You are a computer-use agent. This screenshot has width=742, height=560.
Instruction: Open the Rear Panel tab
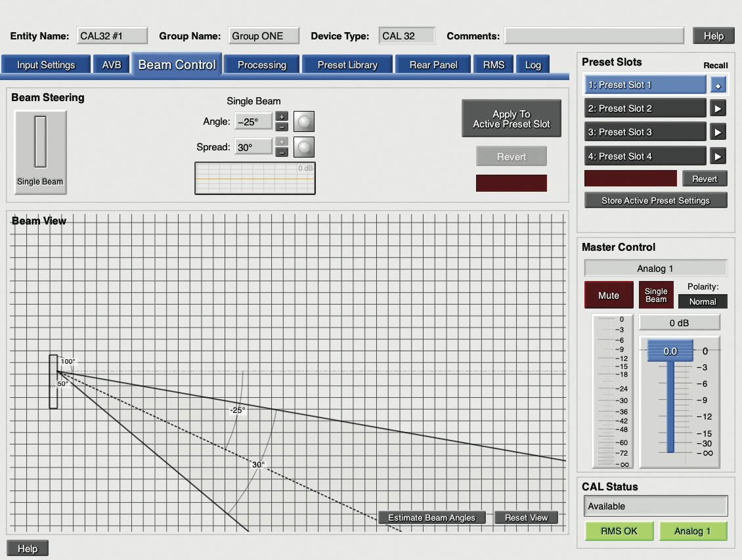(x=433, y=65)
